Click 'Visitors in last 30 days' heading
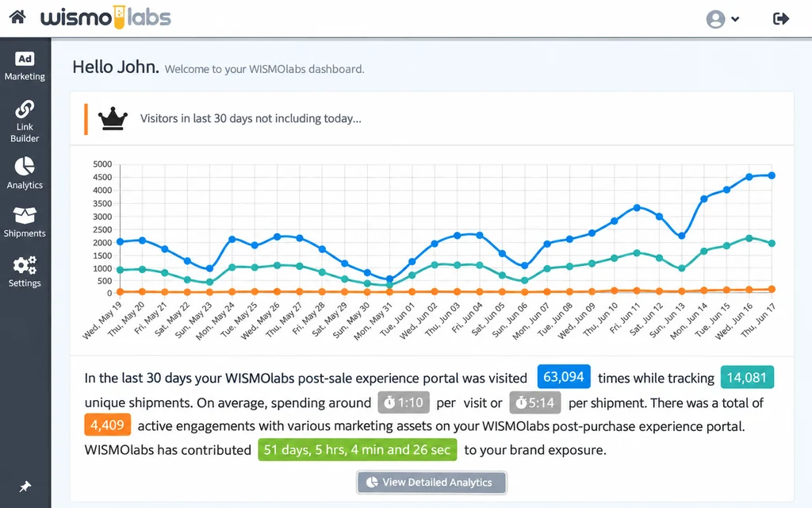 click(x=251, y=119)
